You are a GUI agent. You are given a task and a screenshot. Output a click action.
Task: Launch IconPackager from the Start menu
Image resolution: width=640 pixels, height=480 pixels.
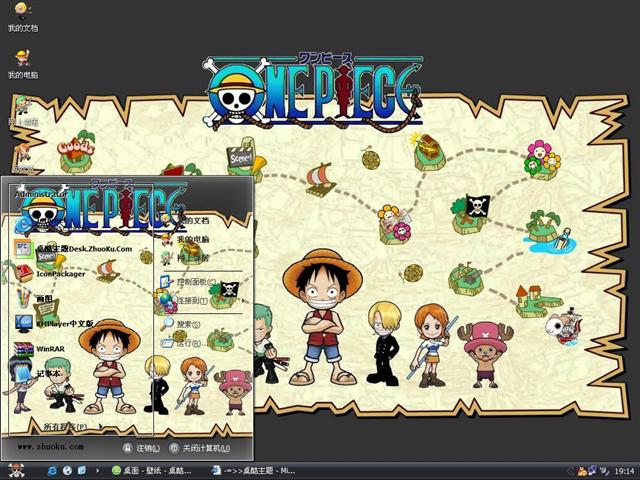pyautogui.click(x=50, y=274)
